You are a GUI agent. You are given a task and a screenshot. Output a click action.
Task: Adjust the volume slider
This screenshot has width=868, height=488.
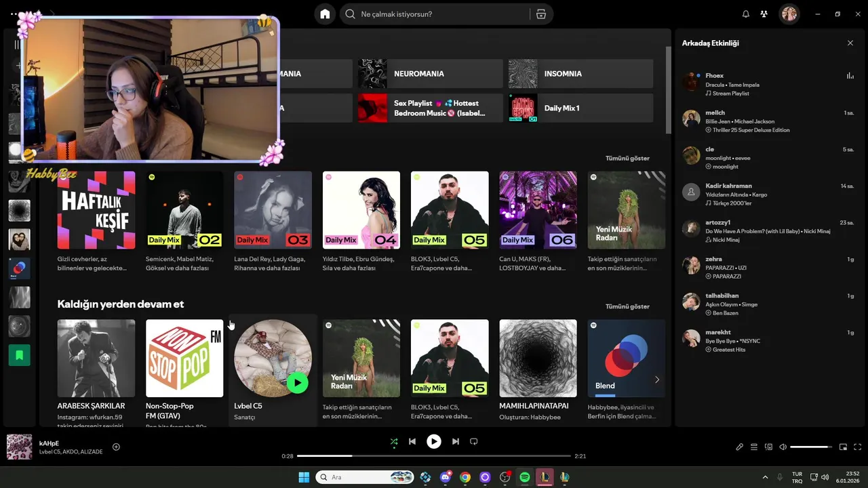click(x=811, y=447)
